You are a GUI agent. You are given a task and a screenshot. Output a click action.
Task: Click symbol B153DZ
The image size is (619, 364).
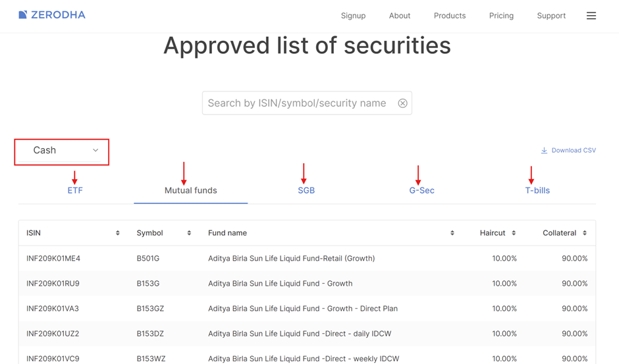click(150, 334)
